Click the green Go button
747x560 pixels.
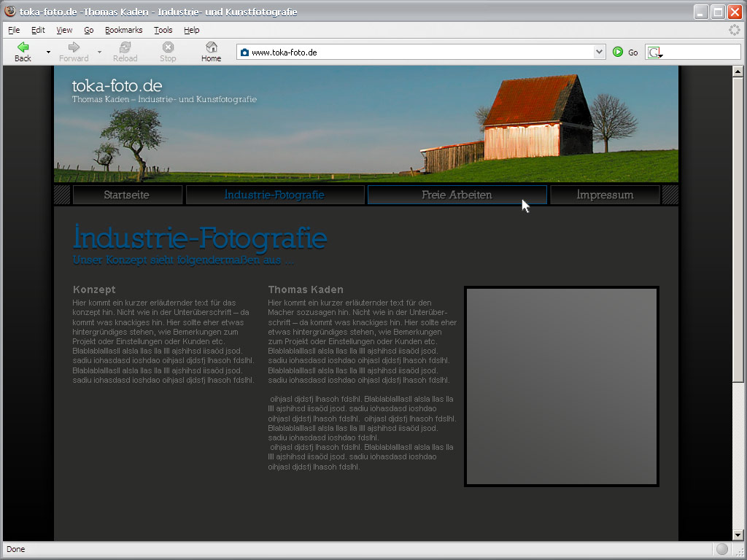coord(618,52)
